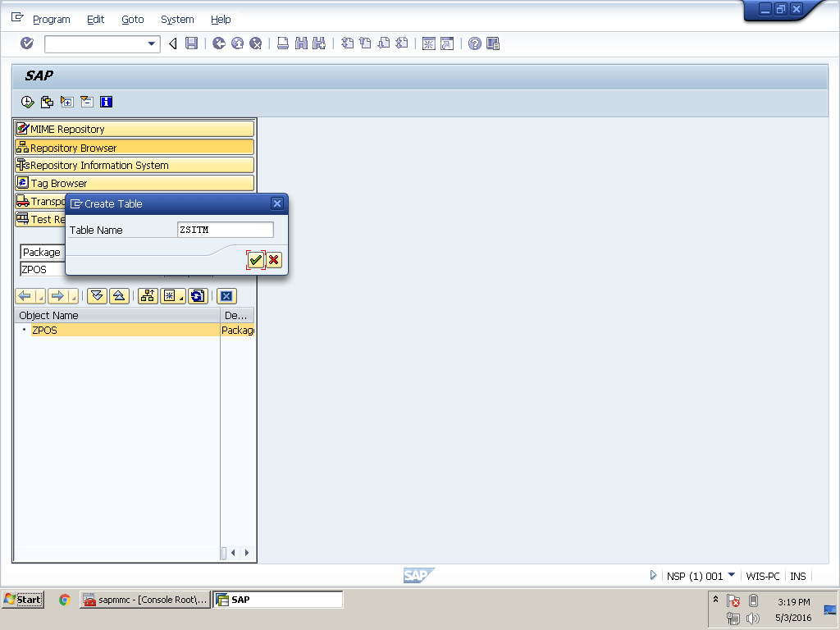Click the blue information icon
The height and width of the screenshot is (630, 840).
coord(106,102)
